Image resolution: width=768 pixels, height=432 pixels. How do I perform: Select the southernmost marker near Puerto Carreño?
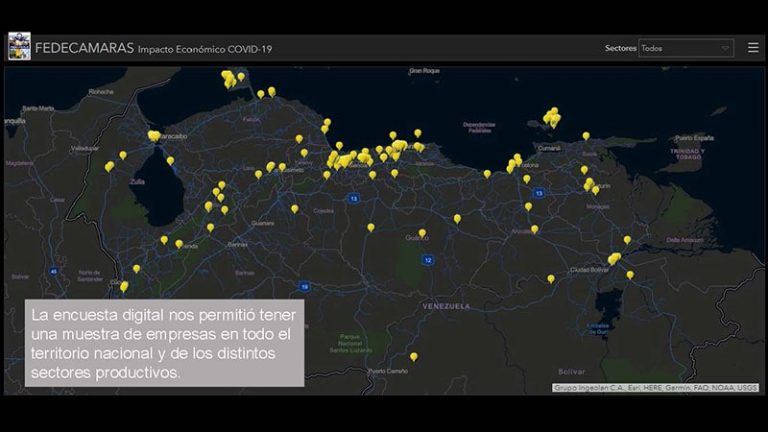tap(413, 356)
